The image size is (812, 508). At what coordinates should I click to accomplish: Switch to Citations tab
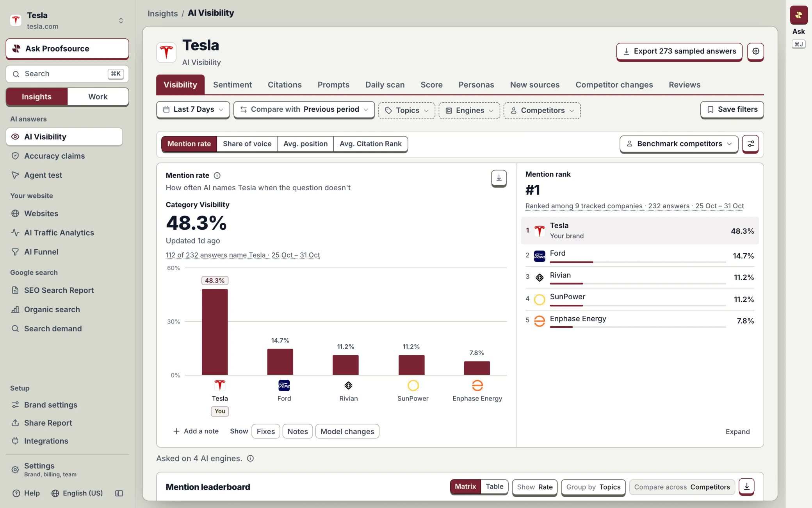285,85
